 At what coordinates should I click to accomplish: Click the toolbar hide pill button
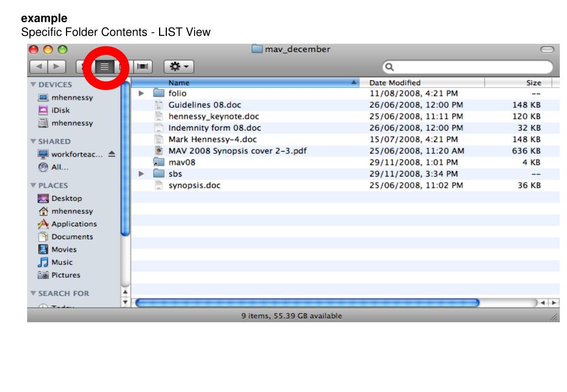(x=547, y=49)
